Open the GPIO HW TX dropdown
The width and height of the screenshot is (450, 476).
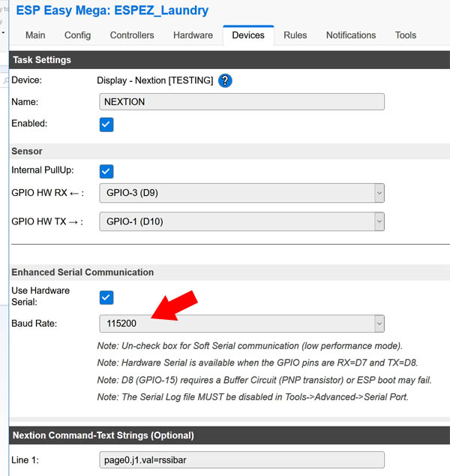(241, 221)
